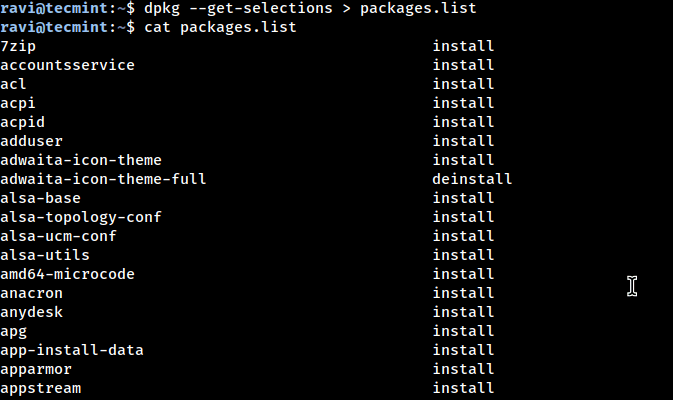673x400 pixels.
Task: Click install status beside anacron
Action: tap(463, 293)
